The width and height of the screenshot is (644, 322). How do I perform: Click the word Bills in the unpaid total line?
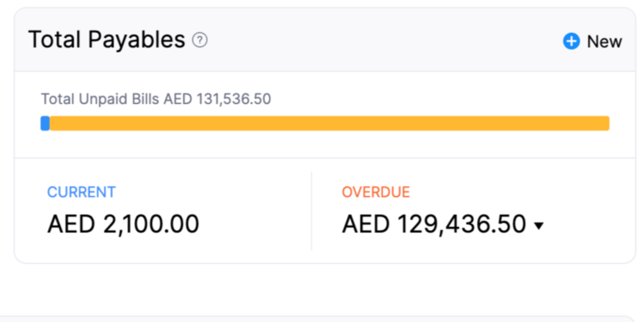pos(146,99)
